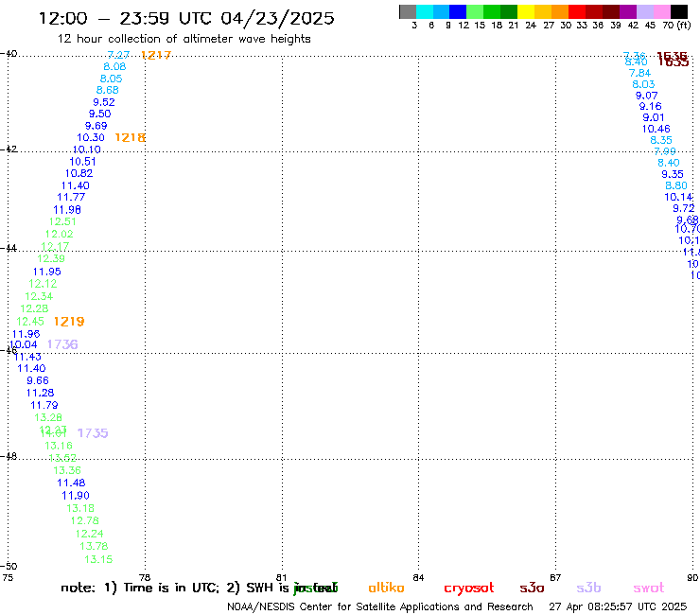Click the orange pass time label 1217
The image size is (700, 615).
[x=156, y=55]
